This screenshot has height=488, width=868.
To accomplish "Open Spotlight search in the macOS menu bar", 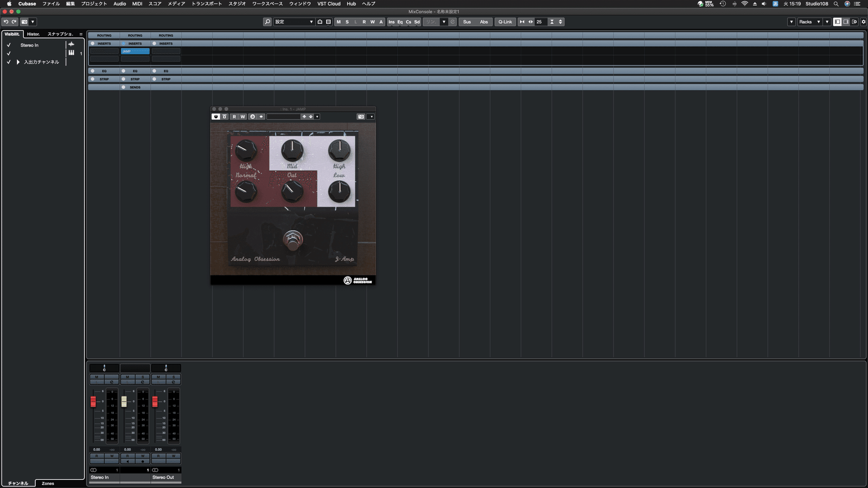I will [836, 4].
